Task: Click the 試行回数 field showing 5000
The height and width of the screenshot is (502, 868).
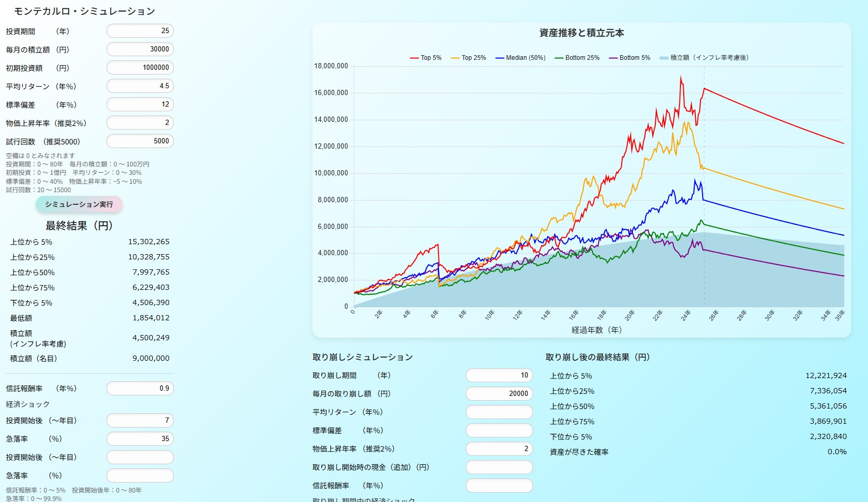Action: (x=140, y=141)
